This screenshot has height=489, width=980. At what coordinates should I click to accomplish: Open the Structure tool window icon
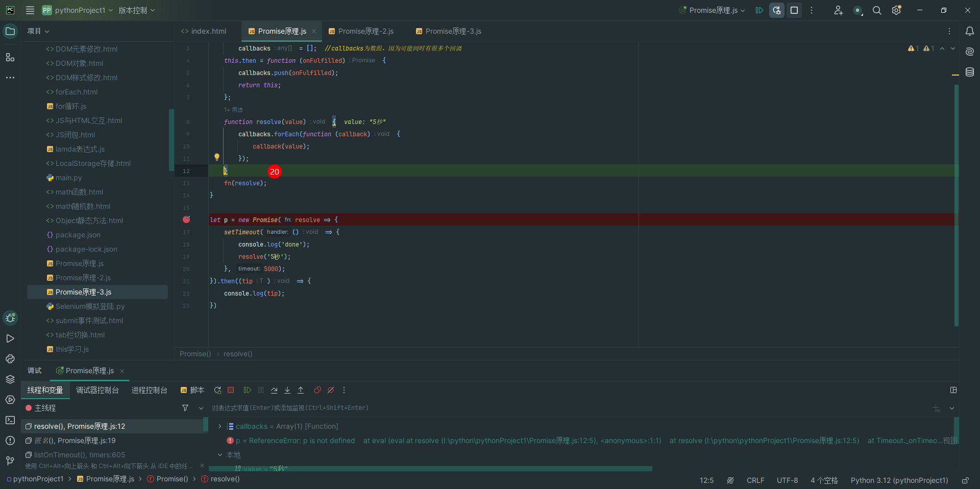[10, 57]
